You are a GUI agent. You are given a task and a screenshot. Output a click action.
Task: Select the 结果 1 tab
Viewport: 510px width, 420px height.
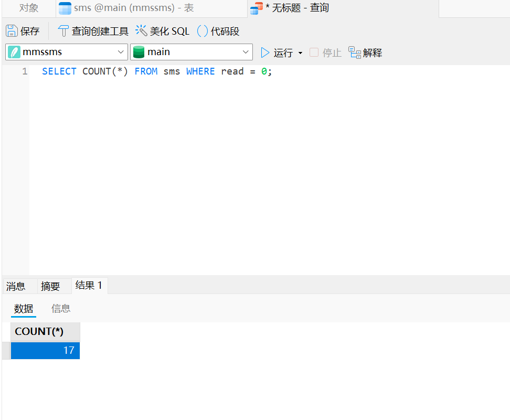point(89,285)
